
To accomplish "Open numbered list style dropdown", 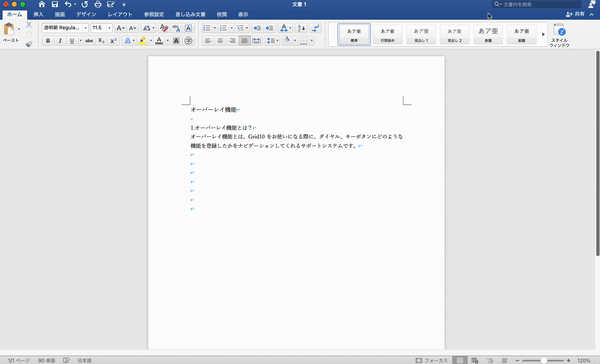I will pos(232,28).
